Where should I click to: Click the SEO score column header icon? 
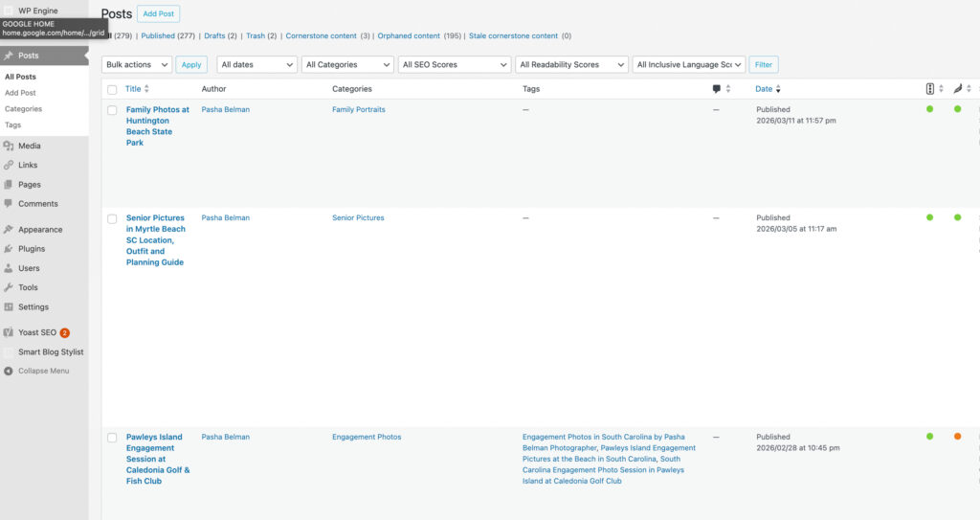(x=930, y=89)
